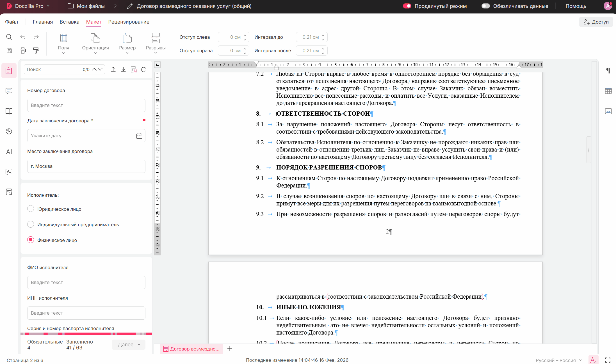616x364 pixels.
Task: Open calendar picker for contract date
Action: coord(139,136)
